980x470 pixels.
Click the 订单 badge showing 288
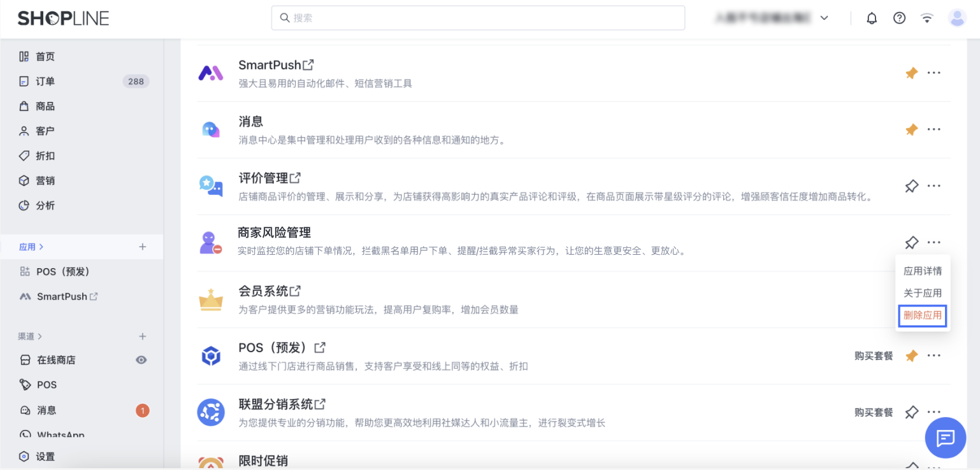point(136,82)
